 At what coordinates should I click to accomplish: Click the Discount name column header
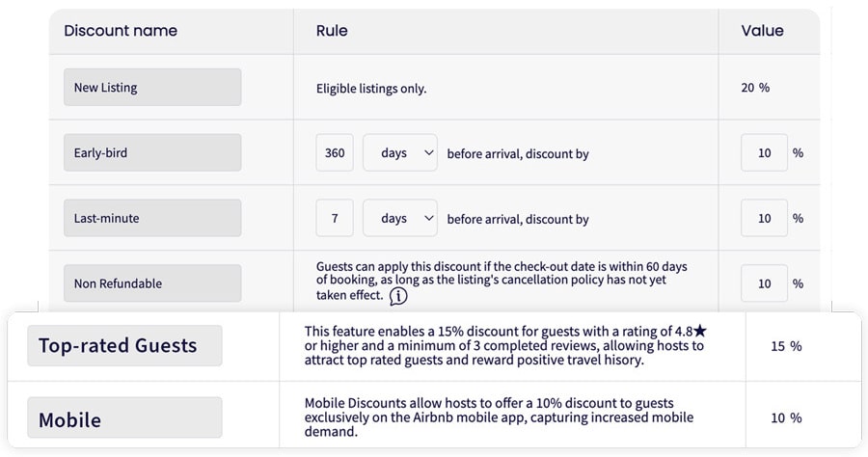click(x=121, y=31)
